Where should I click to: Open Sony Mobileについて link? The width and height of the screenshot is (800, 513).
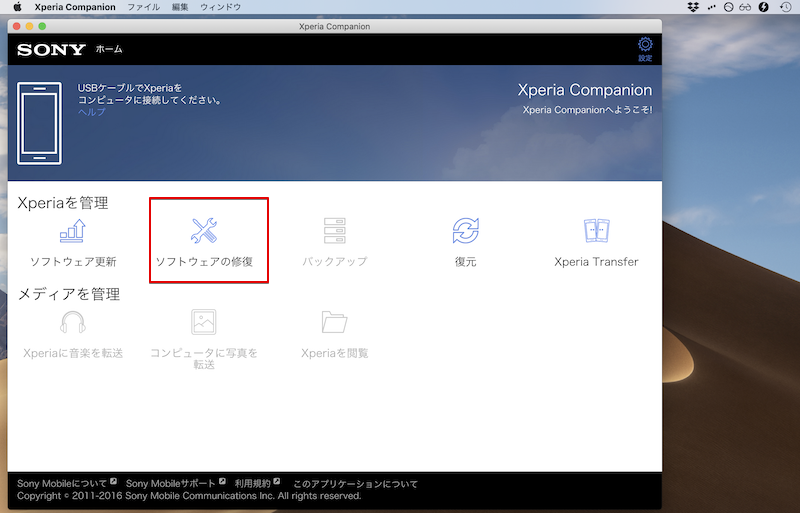[62, 484]
